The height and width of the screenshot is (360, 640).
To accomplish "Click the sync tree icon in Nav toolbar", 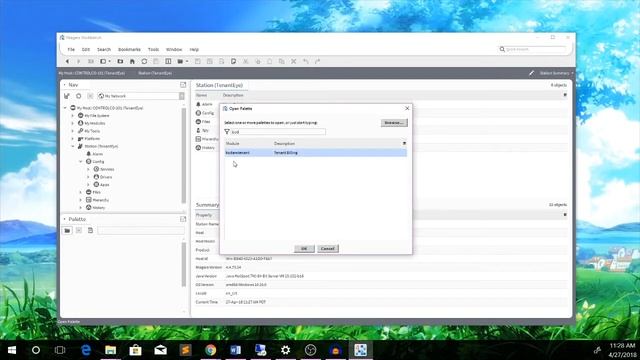I will pyautogui.click(x=67, y=96).
